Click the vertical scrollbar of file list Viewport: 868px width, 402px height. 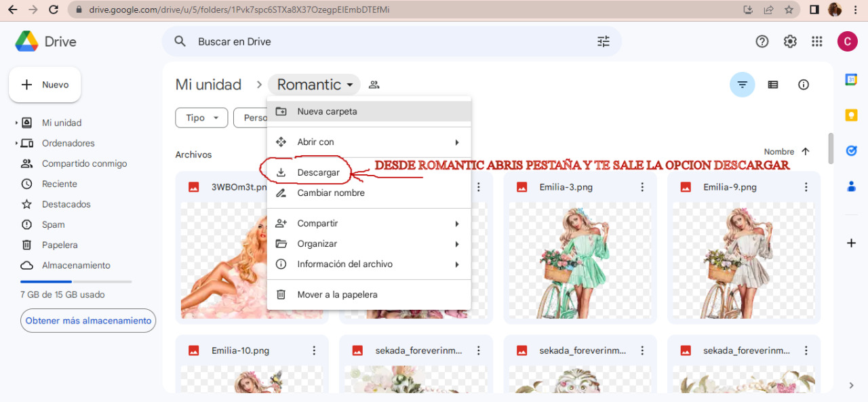point(831,148)
